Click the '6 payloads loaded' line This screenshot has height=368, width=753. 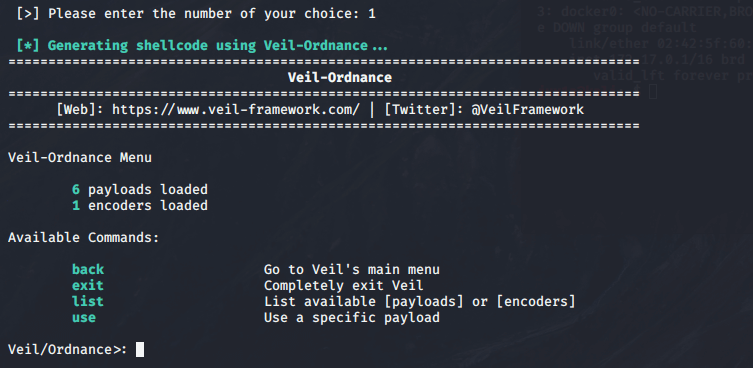[x=140, y=190]
